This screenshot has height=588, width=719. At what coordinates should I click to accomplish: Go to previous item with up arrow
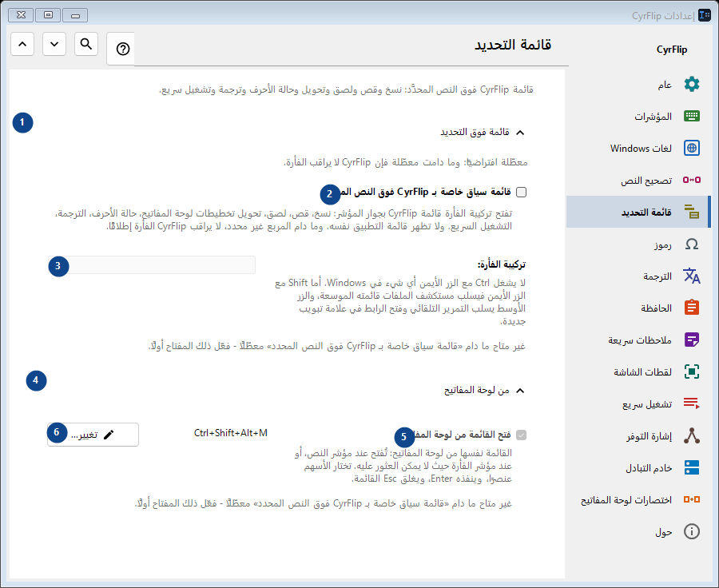point(22,44)
